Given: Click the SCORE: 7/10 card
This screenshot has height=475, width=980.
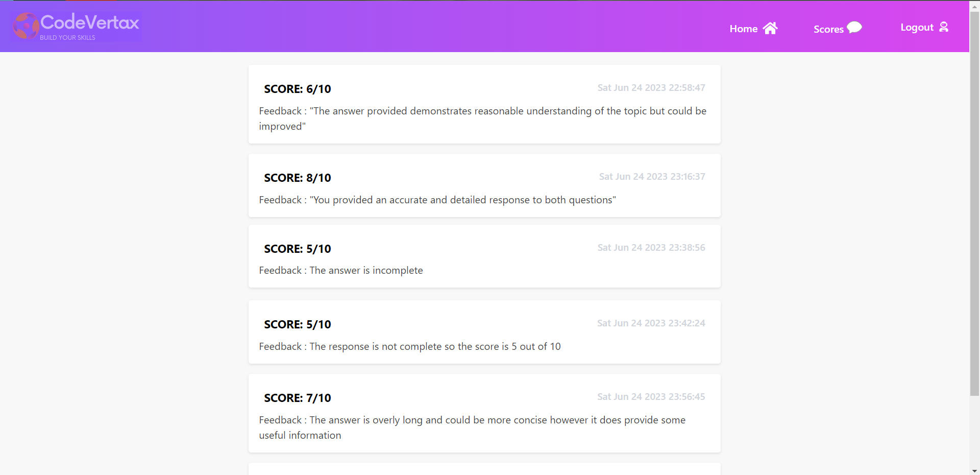Looking at the screenshot, I should [484, 413].
